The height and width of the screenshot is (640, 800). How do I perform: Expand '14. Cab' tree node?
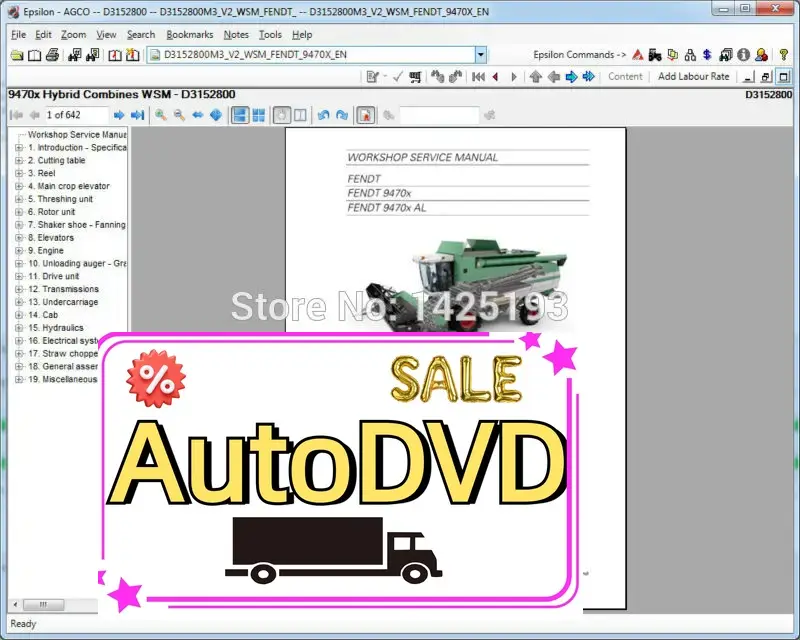19,315
